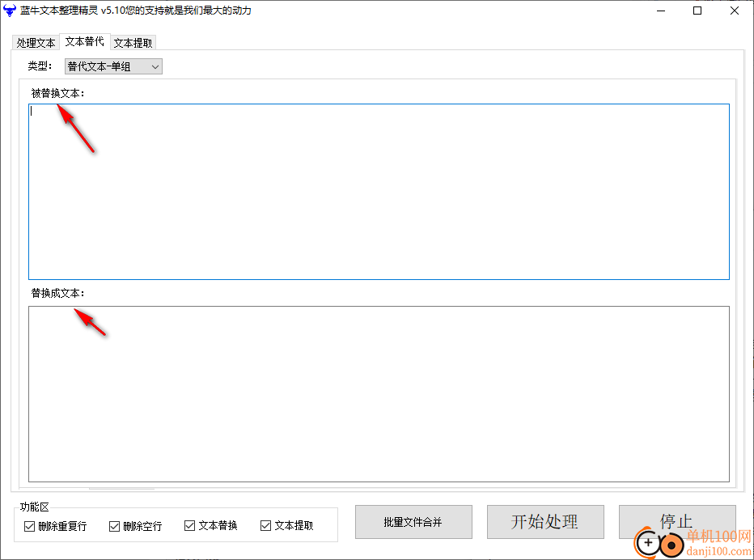Image resolution: width=754 pixels, height=560 pixels.
Task: Click inside the 替换成文本 text area
Action: click(x=379, y=394)
